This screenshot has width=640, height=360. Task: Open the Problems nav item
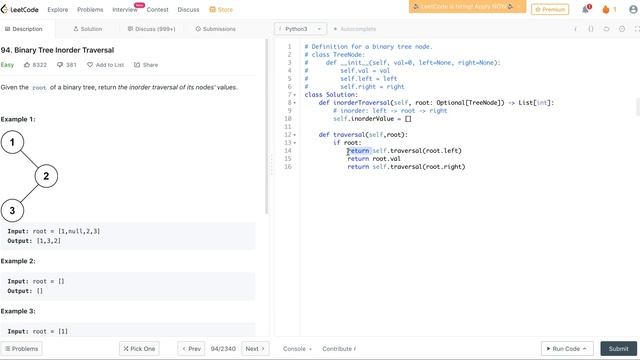[90, 9]
